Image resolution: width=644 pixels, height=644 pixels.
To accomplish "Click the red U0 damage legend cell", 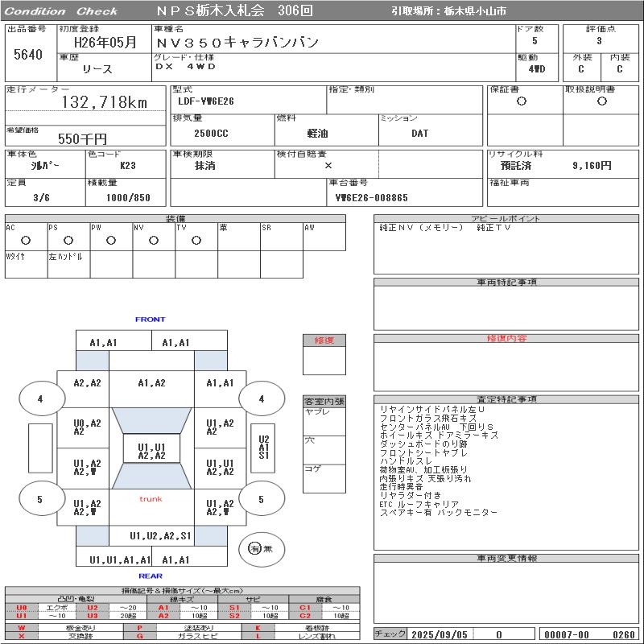I will pyautogui.click(x=22, y=608).
